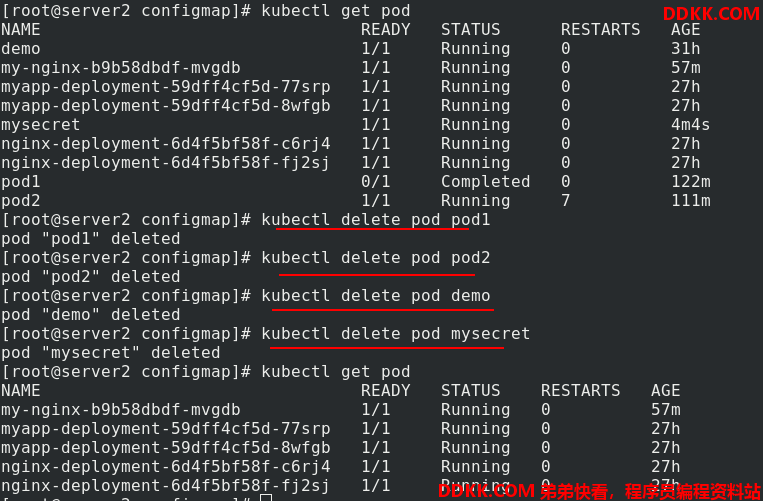Click the underlined 'kubectl delete pod pod1' command
This screenshot has width=763, height=501.
click(x=376, y=220)
